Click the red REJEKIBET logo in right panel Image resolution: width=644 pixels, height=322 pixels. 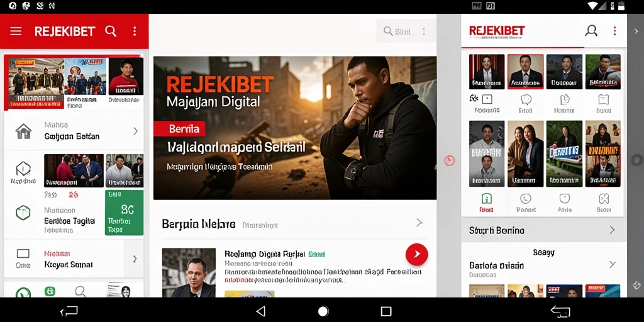(497, 31)
